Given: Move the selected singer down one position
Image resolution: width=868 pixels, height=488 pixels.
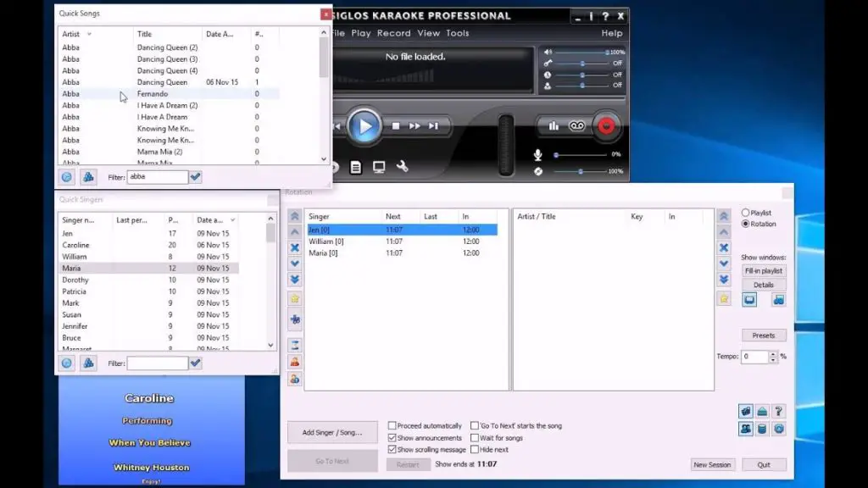Looking at the screenshot, I should [295, 263].
